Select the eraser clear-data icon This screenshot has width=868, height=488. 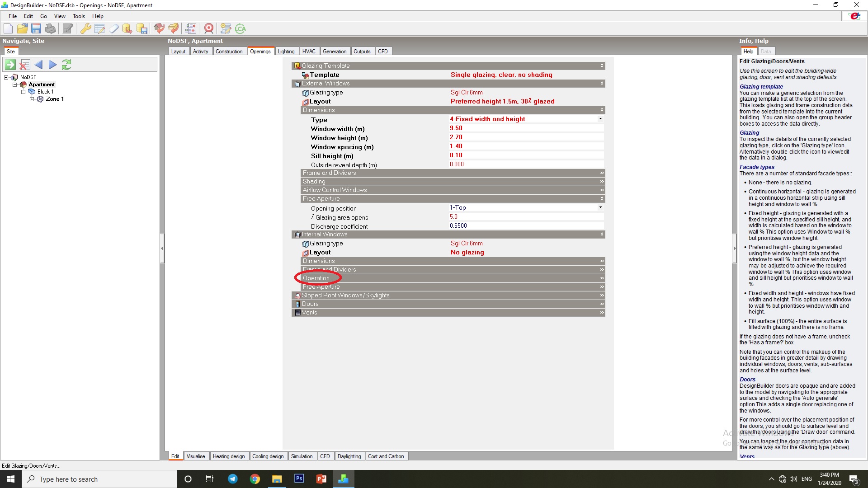click(x=113, y=29)
